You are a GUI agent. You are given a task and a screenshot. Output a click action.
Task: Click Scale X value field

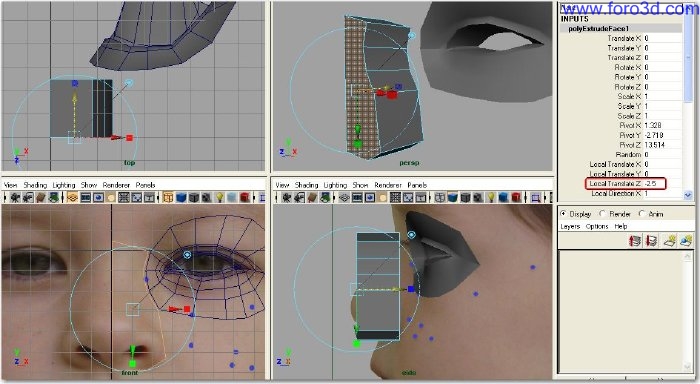[662, 96]
